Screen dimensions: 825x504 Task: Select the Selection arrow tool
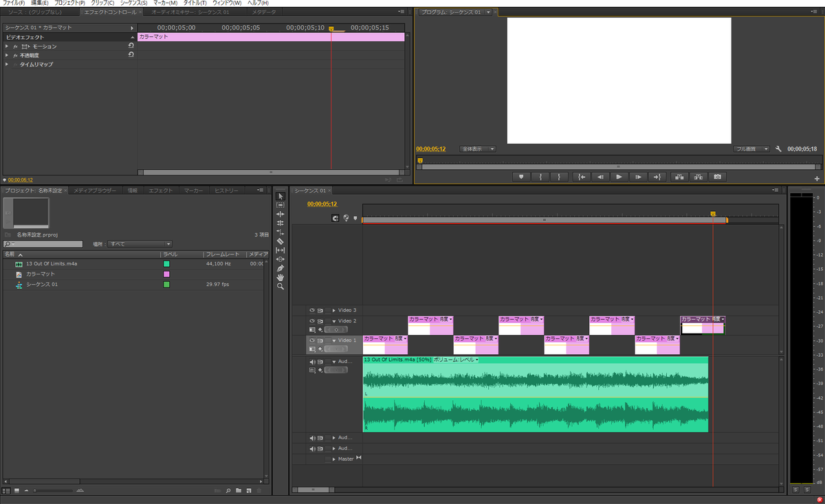pos(280,196)
